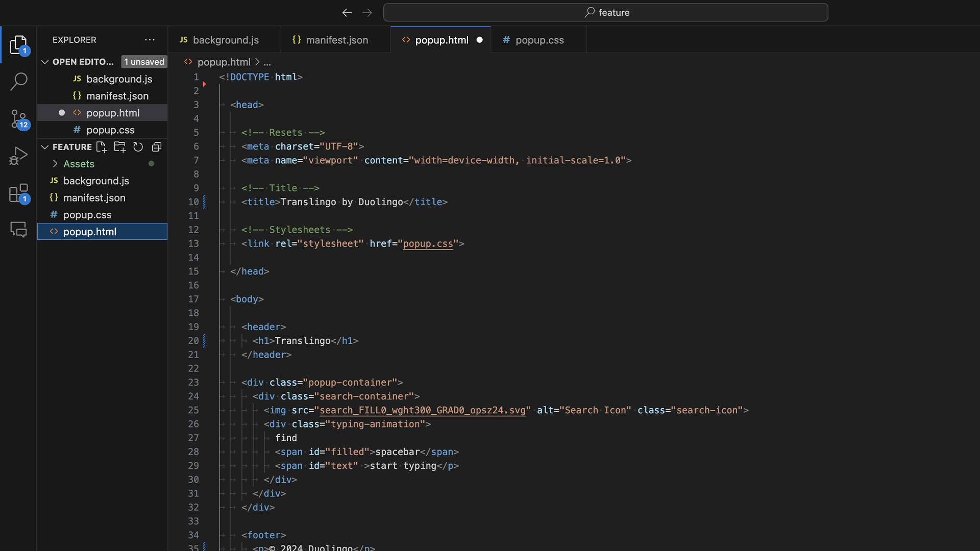
Task: Follow the search svg file link
Action: (x=422, y=410)
